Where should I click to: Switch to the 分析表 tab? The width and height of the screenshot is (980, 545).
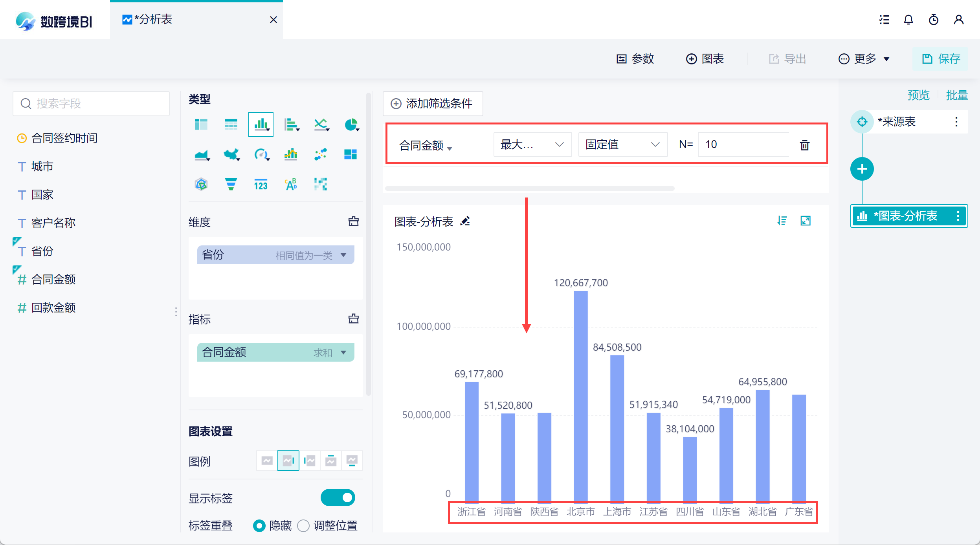pyautogui.click(x=153, y=19)
